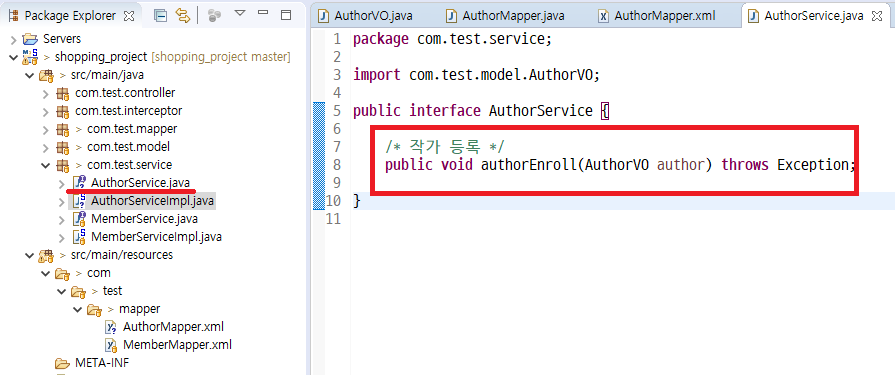Expand the com.test.interceptor package
The height and width of the screenshot is (375, 895).
[46, 111]
